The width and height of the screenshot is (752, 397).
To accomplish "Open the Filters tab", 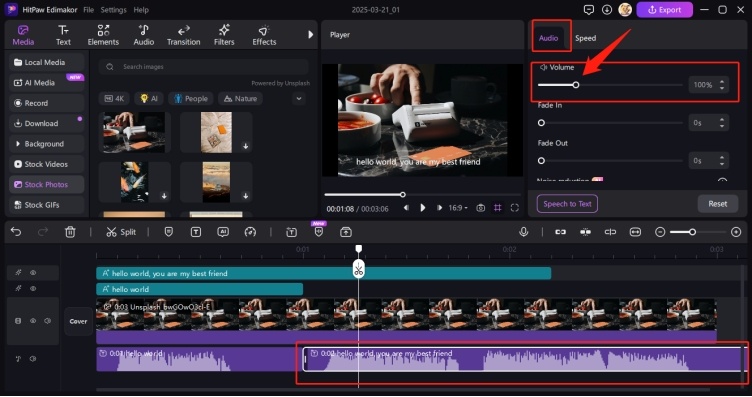I will click(224, 35).
